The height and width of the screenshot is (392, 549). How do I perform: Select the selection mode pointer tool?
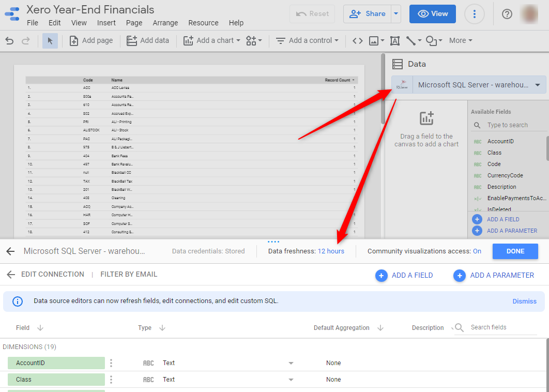[50, 40]
